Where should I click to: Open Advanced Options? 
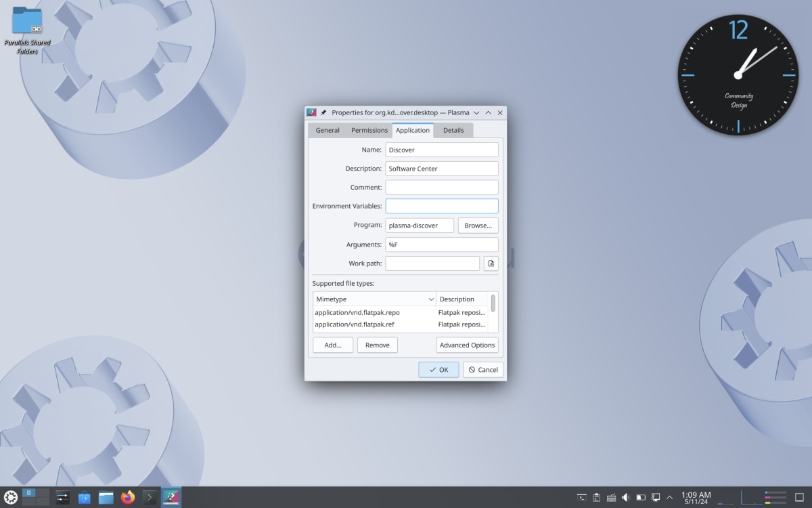(x=468, y=345)
